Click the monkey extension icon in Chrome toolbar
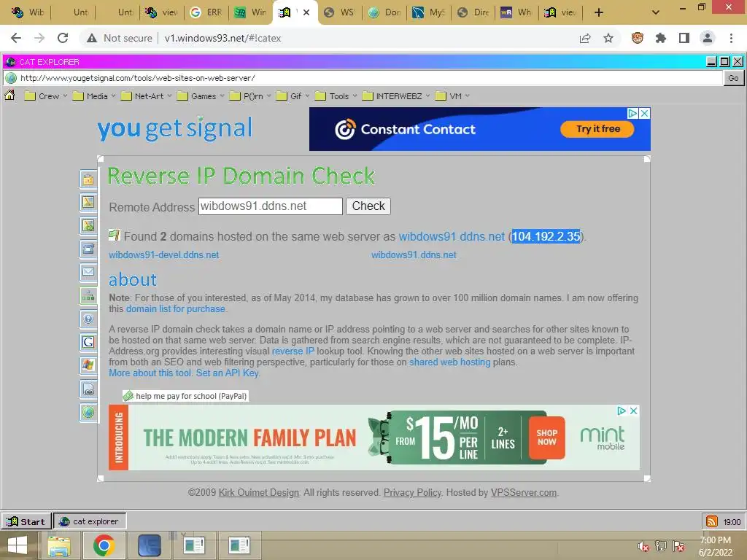The width and height of the screenshot is (747, 560). point(638,38)
